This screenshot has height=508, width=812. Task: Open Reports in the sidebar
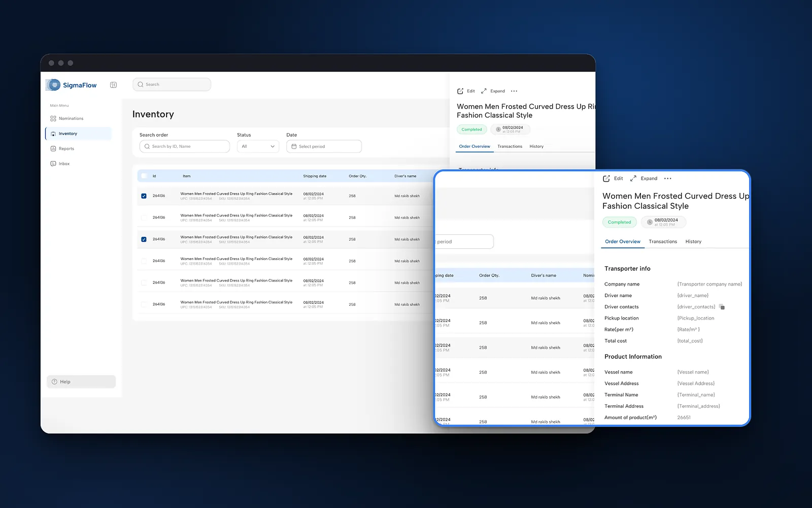[x=62, y=149]
